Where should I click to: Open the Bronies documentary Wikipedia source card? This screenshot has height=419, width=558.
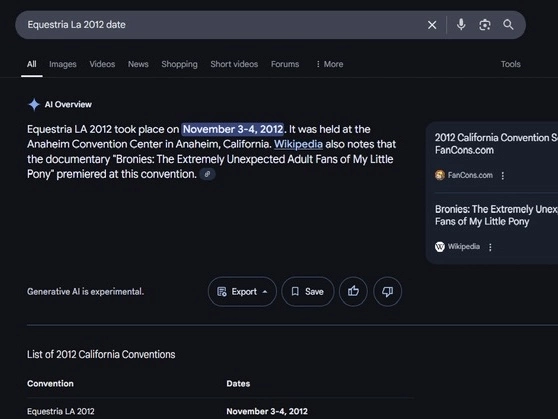pyautogui.click(x=496, y=215)
